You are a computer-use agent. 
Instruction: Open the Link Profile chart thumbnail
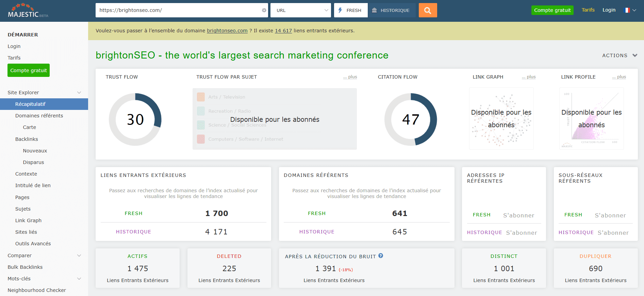(591, 118)
